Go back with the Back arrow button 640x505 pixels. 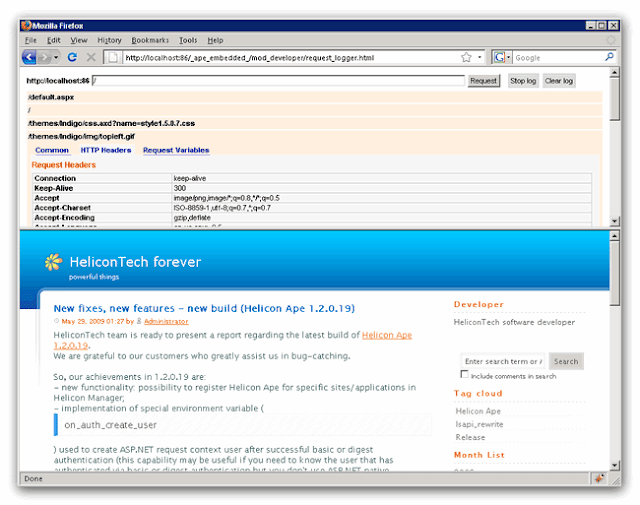29,57
